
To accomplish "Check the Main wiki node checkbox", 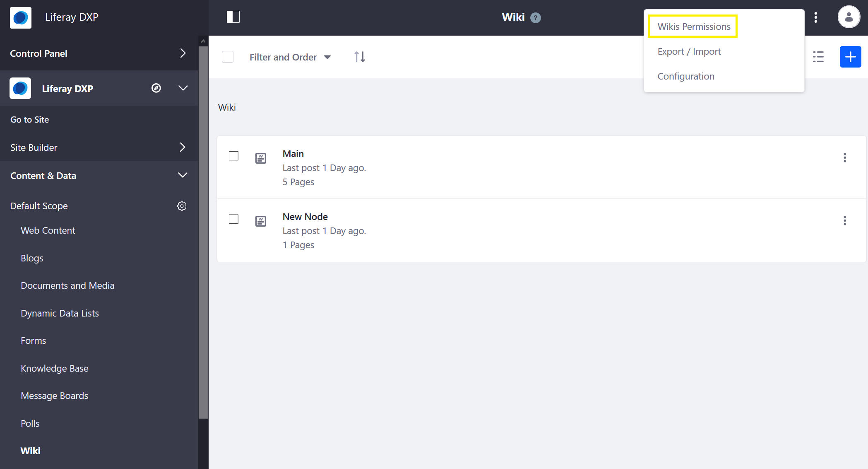I will point(233,156).
